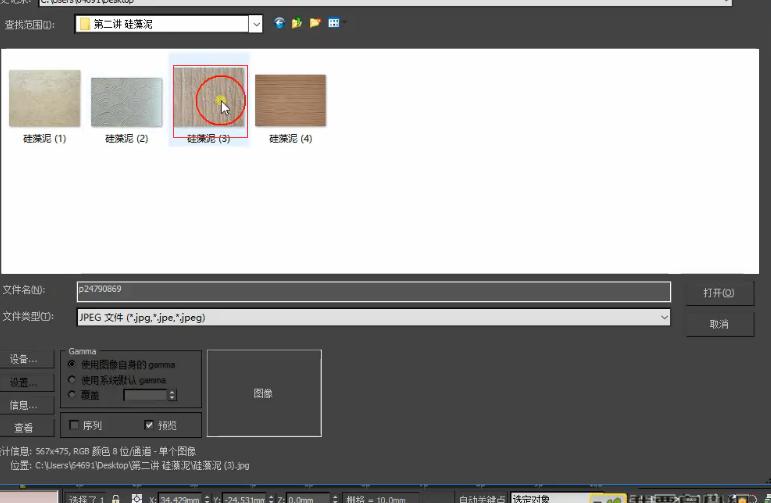Select thumbnail 硅藻泥 (1)
The width and height of the screenshot is (771, 503).
click(x=45, y=98)
